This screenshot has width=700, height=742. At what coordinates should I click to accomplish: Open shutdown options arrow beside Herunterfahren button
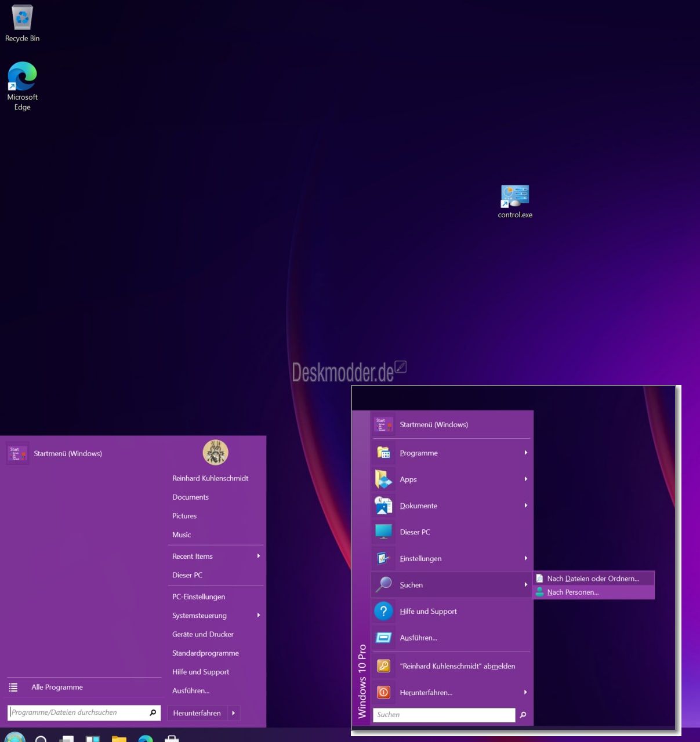[233, 713]
